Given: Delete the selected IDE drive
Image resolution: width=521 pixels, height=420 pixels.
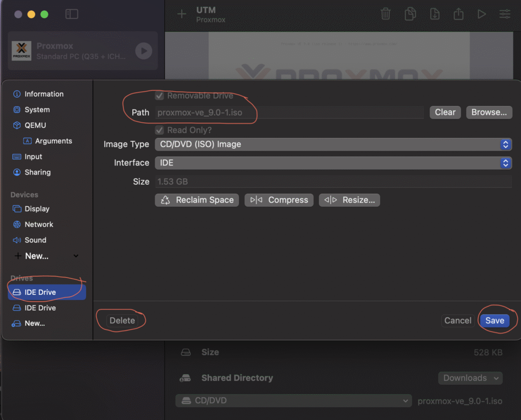Looking at the screenshot, I should 122,320.
